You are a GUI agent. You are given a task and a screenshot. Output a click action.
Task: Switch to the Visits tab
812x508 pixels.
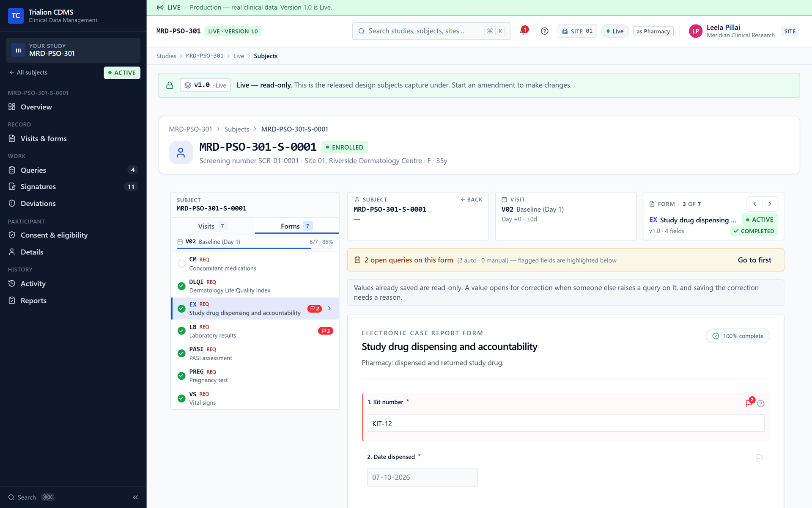click(212, 226)
